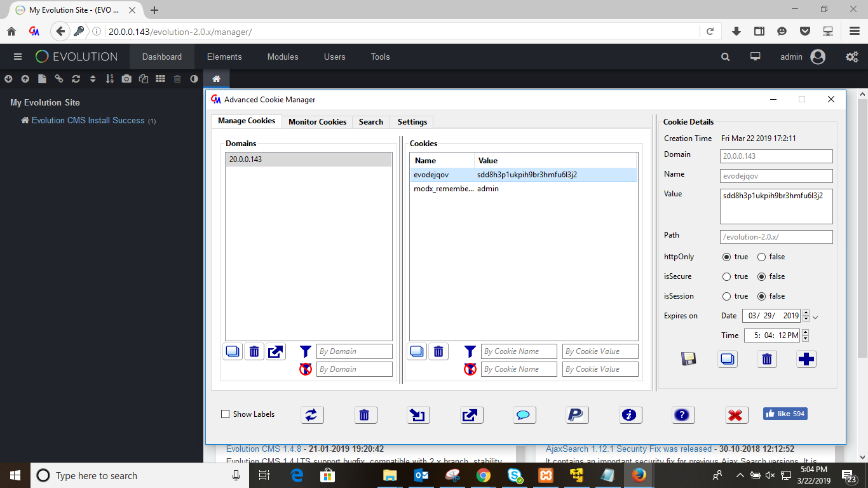This screenshot has height=488, width=868.
Task: Select httpOnly true radio button
Action: (x=726, y=257)
